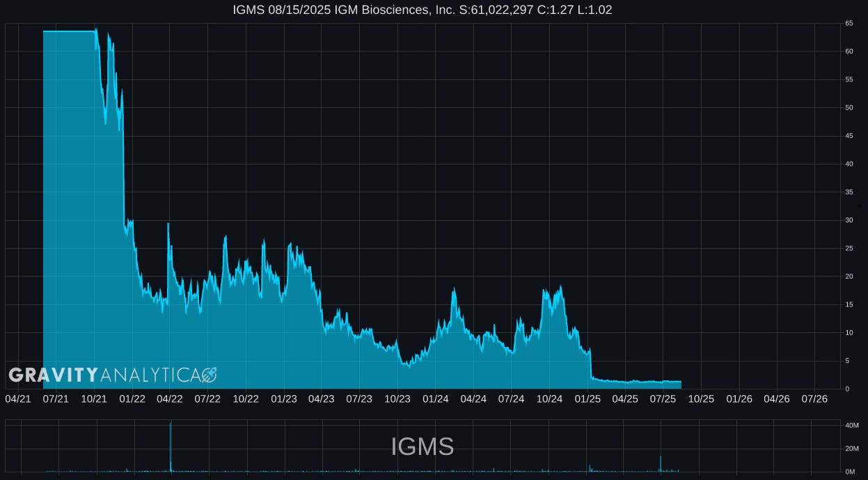Pick the 10 label on the price axis
Image resolution: width=868 pixels, height=480 pixels.
pyautogui.click(x=849, y=333)
